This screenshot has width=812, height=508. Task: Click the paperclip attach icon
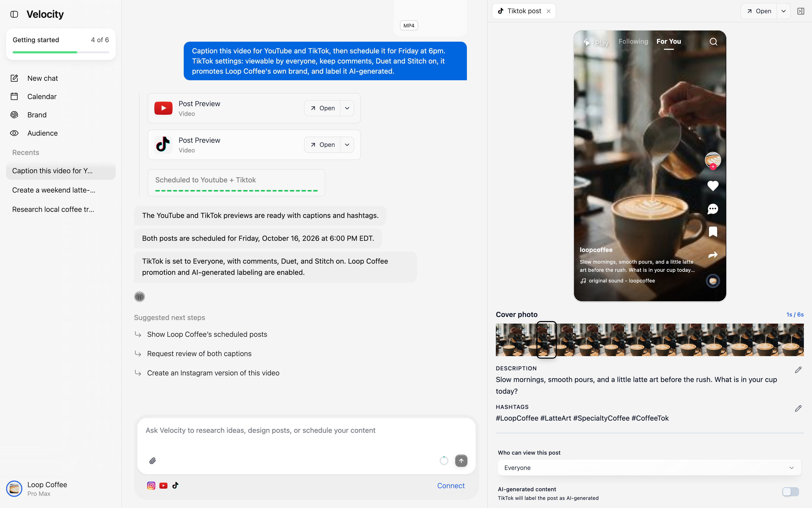(x=152, y=461)
